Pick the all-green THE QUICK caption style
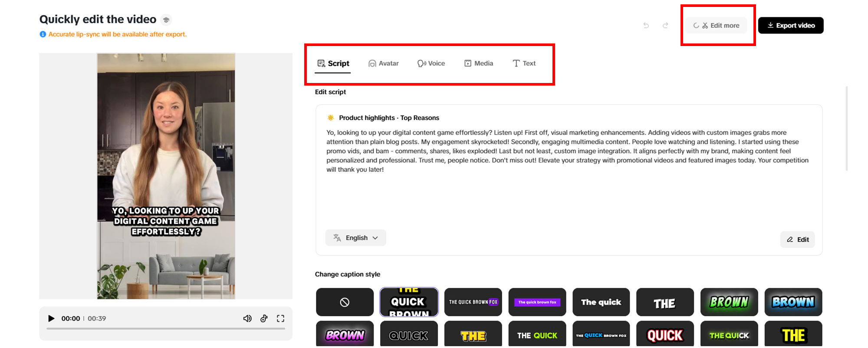Image resolution: width=868 pixels, height=348 pixels. [729, 334]
